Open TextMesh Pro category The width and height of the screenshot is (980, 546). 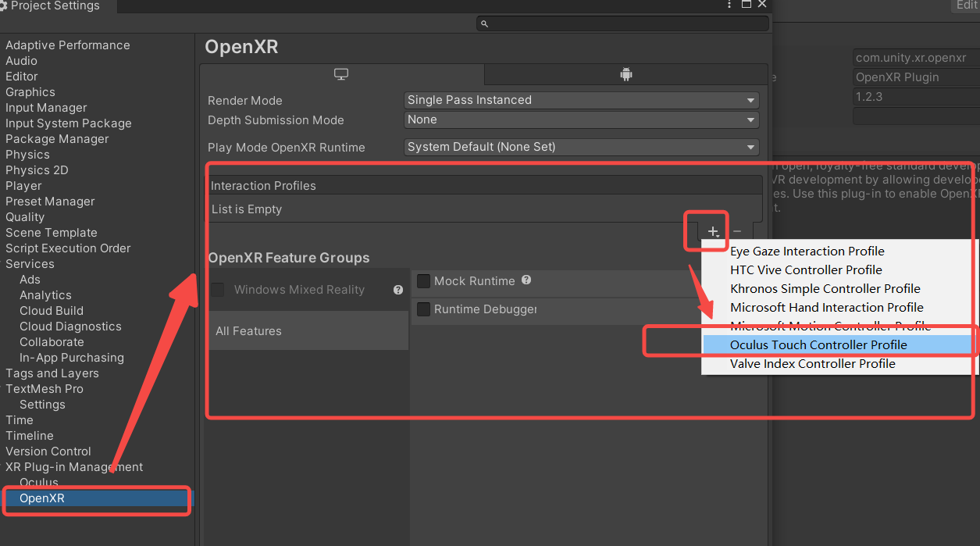(x=45, y=389)
